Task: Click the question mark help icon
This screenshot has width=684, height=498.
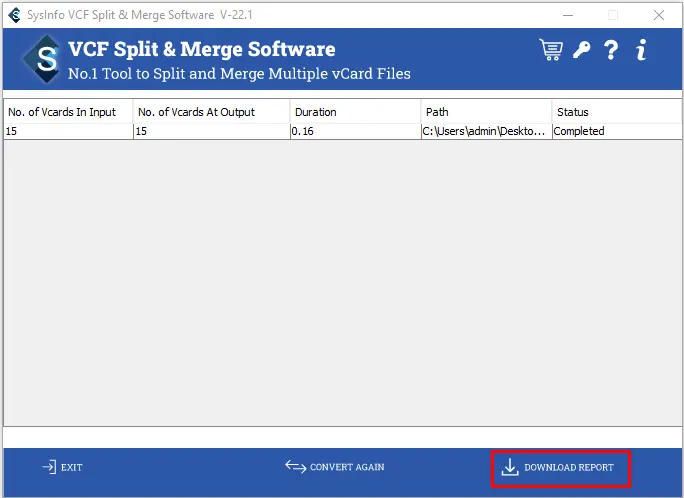Action: pos(611,50)
